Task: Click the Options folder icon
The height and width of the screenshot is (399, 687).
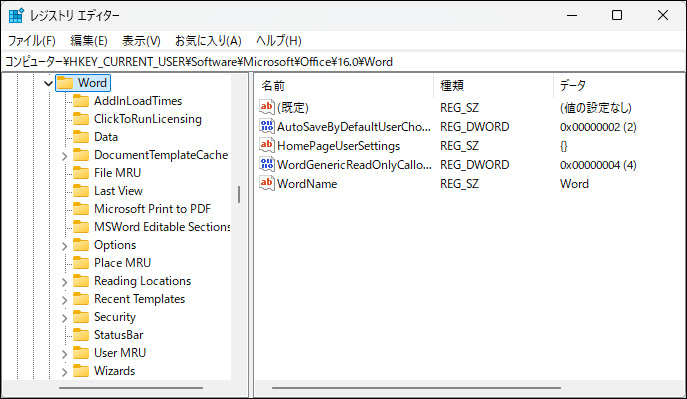Action: (x=81, y=244)
